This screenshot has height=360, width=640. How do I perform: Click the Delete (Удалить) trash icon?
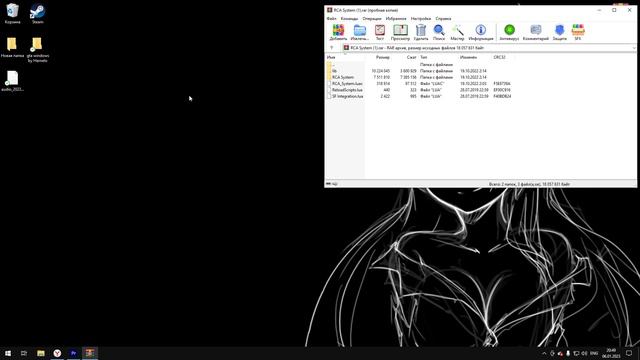[421, 32]
